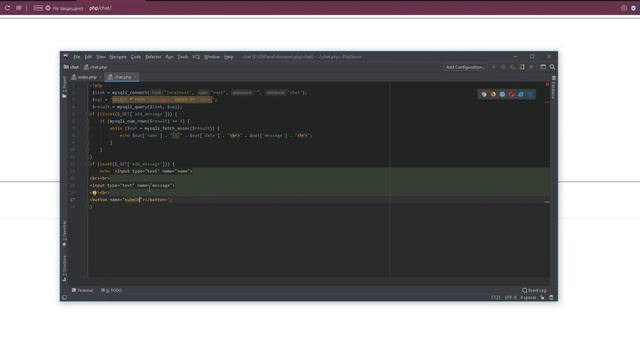Open the Terminal tool window
Screen dimensions: 640x360
coord(82,290)
